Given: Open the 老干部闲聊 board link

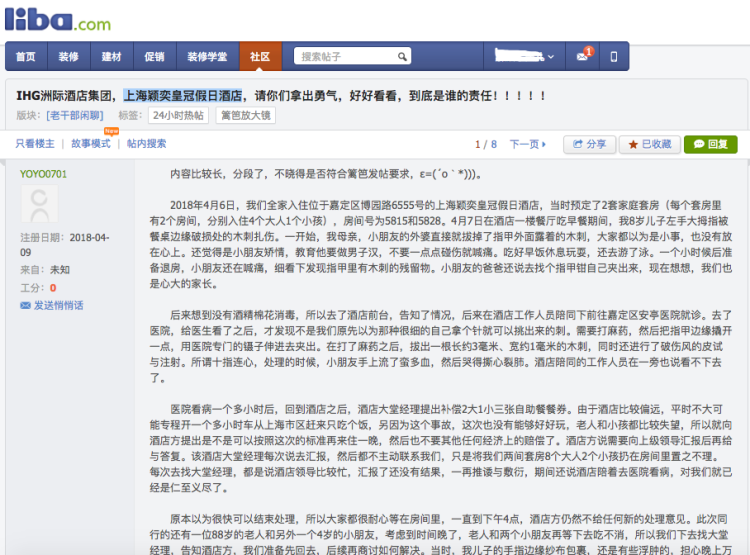Looking at the screenshot, I should click(75, 115).
